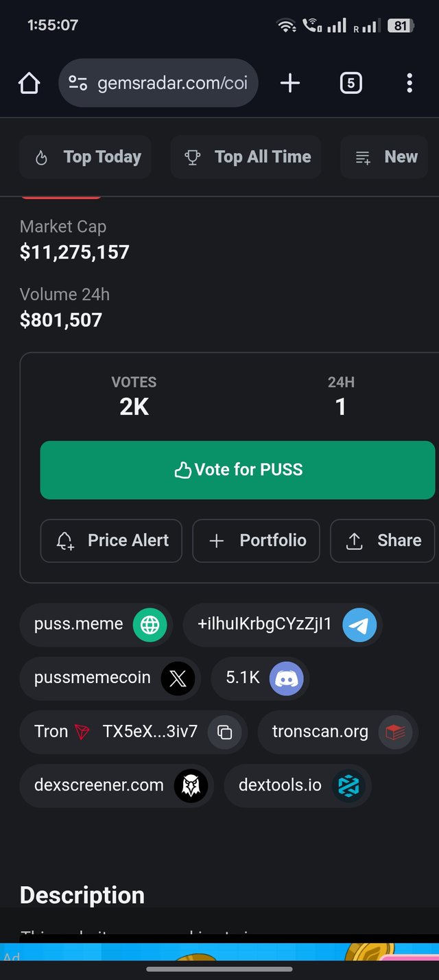The height and width of the screenshot is (980, 439).
Task: Open the pussmemecoin X profile
Action: click(110, 678)
